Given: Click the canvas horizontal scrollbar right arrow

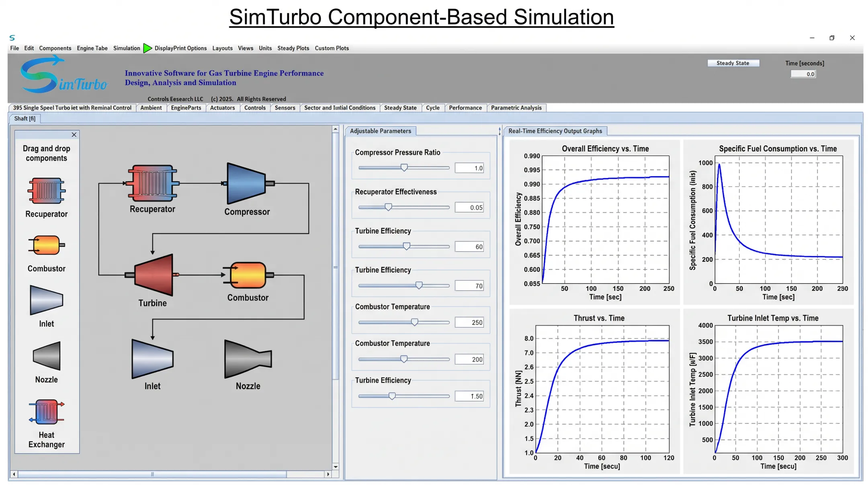Looking at the screenshot, I should tap(328, 475).
